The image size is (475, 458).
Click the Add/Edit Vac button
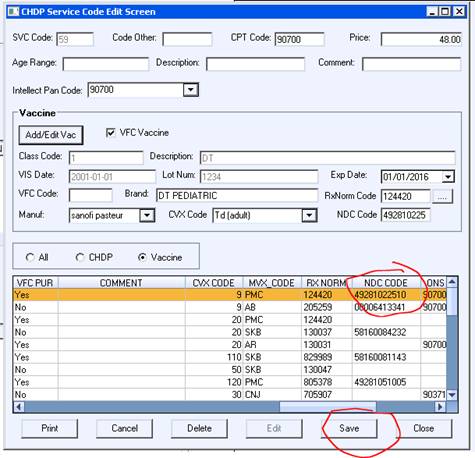coord(51,135)
